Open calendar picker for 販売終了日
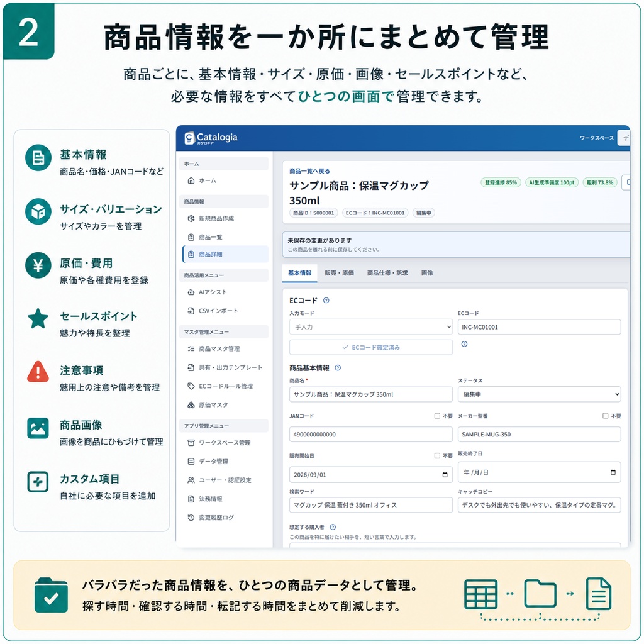Image resolution: width=644 pixels, height=644 pixels. tap(613, 472)
